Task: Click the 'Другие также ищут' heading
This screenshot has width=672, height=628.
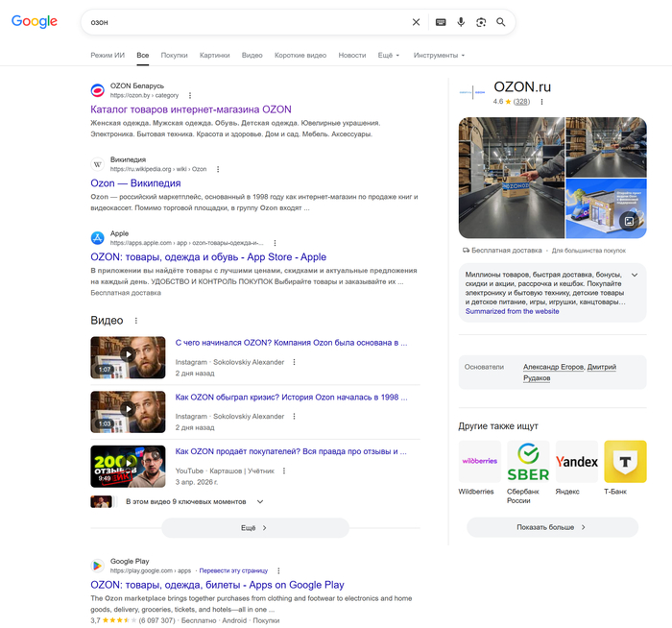Action: point(498,426)
